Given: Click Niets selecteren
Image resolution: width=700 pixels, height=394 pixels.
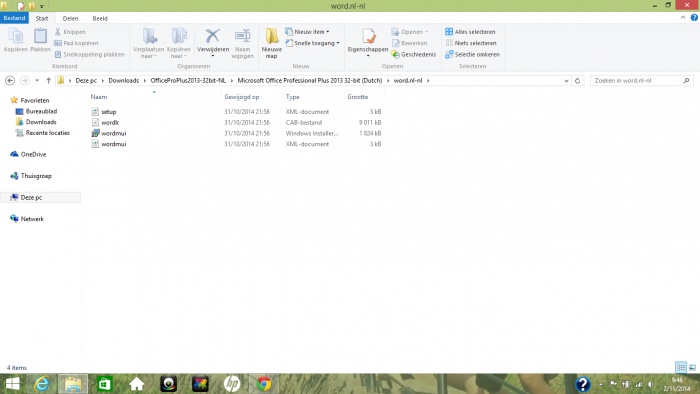Looking at the screenshot, I should point(471,43).
